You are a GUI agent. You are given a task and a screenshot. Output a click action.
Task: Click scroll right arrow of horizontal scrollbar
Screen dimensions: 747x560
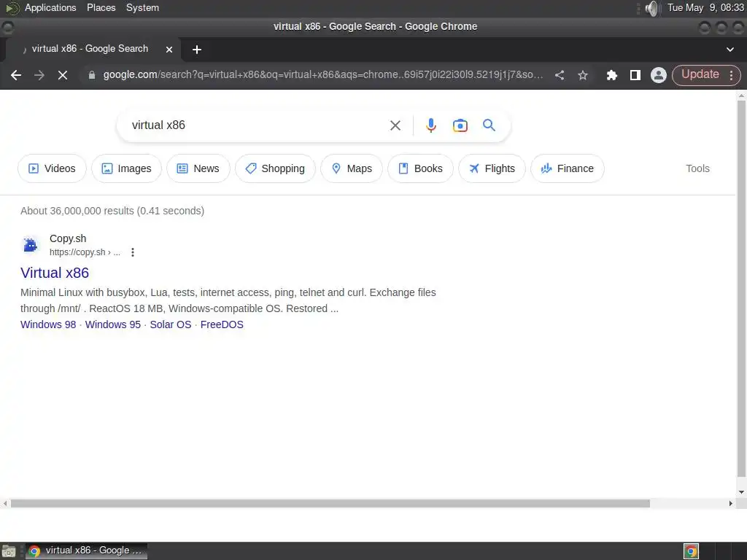[x=731, y=503]
